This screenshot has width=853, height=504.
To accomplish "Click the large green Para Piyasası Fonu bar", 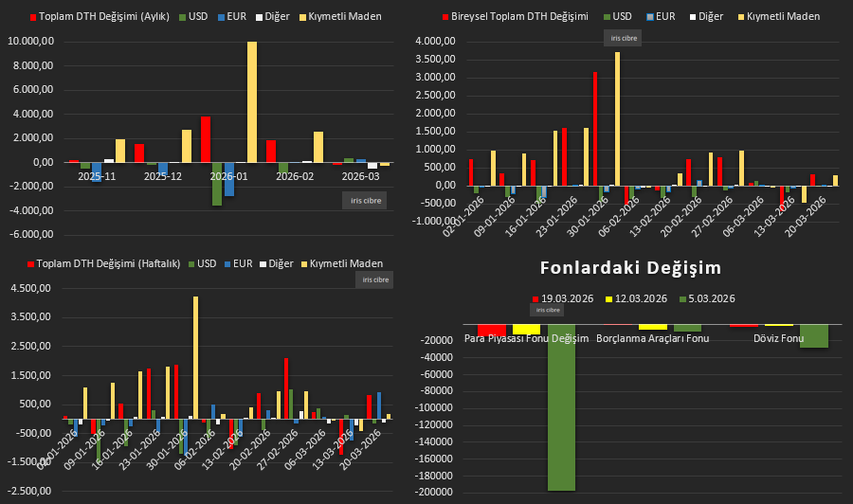I will 561,407.
